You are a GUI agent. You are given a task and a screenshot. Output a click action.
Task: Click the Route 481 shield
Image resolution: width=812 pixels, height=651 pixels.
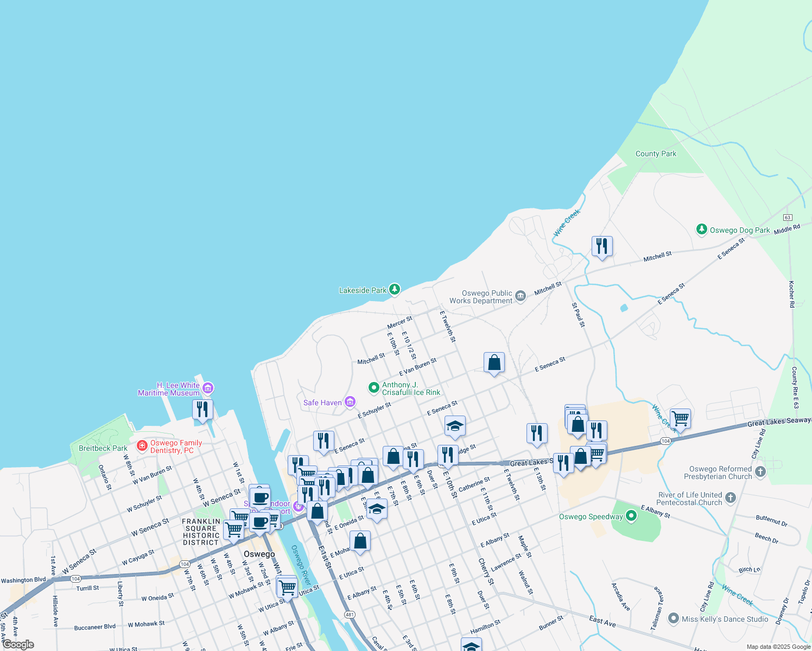350,615
